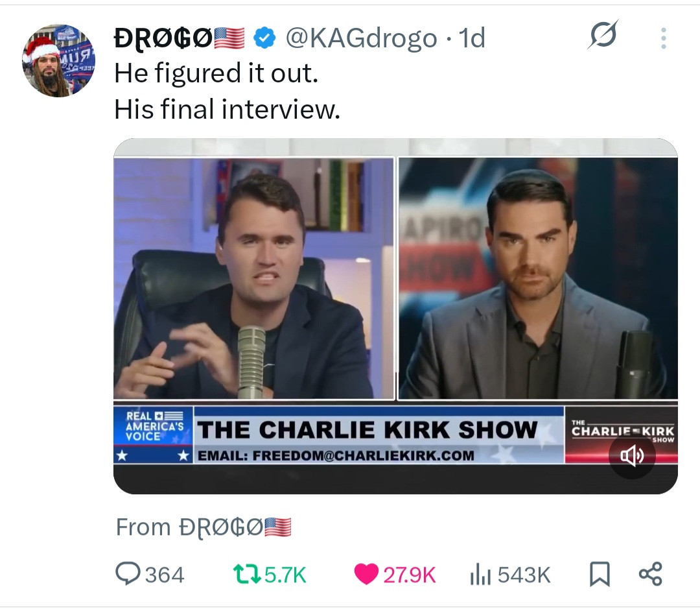
Task: Open the @KAGdrogo handle link
Action: [x=361, y=38]
